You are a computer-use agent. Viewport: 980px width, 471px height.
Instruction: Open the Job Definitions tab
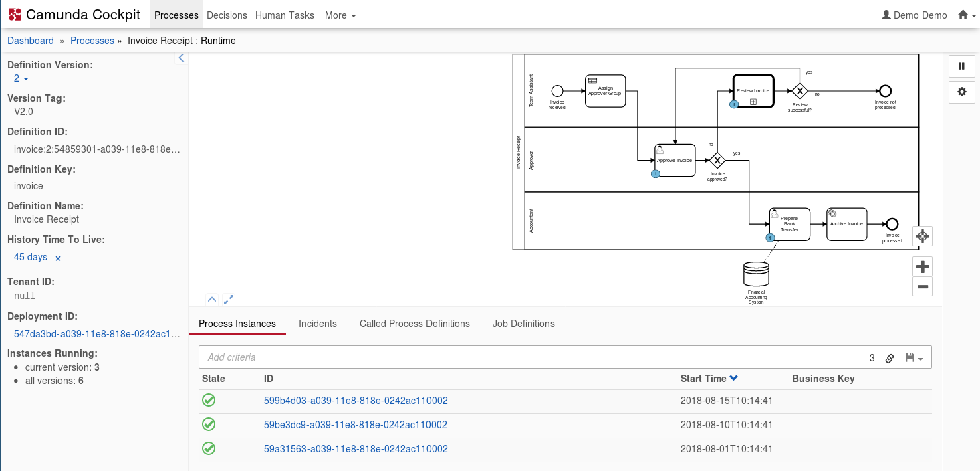point(523,324)
